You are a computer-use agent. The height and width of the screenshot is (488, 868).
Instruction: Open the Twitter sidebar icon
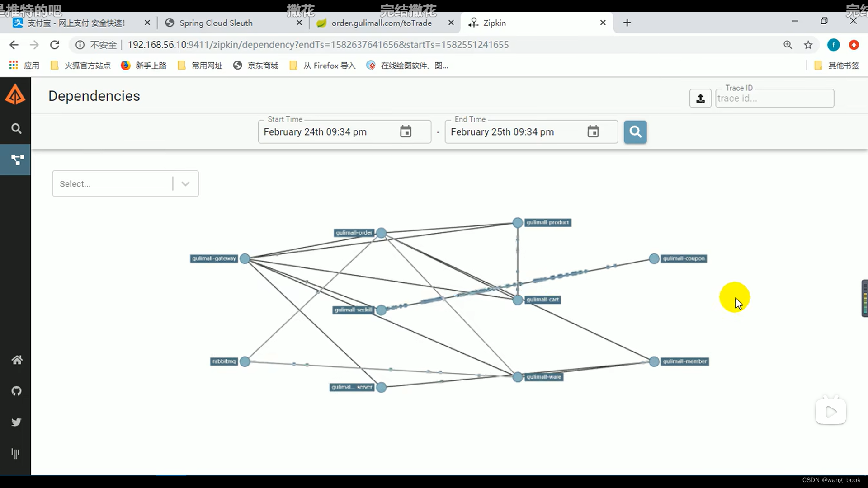[x=17, y=422]
